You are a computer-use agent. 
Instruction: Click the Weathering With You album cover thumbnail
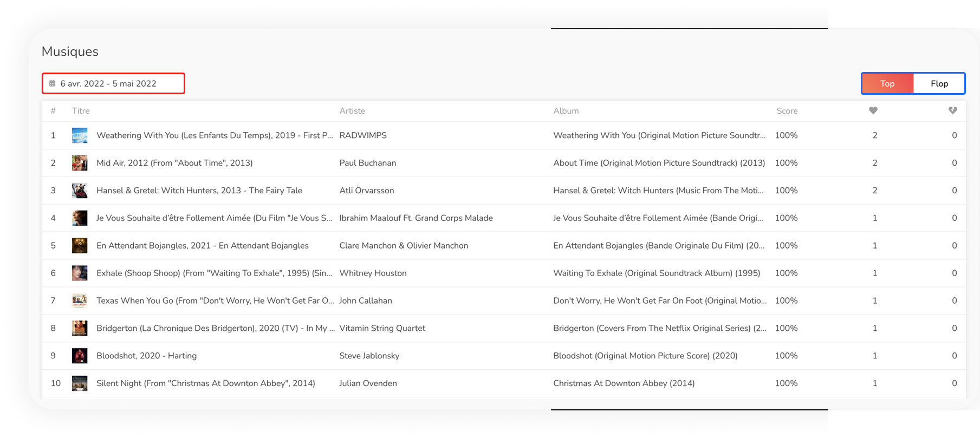[x=80, y=135]
